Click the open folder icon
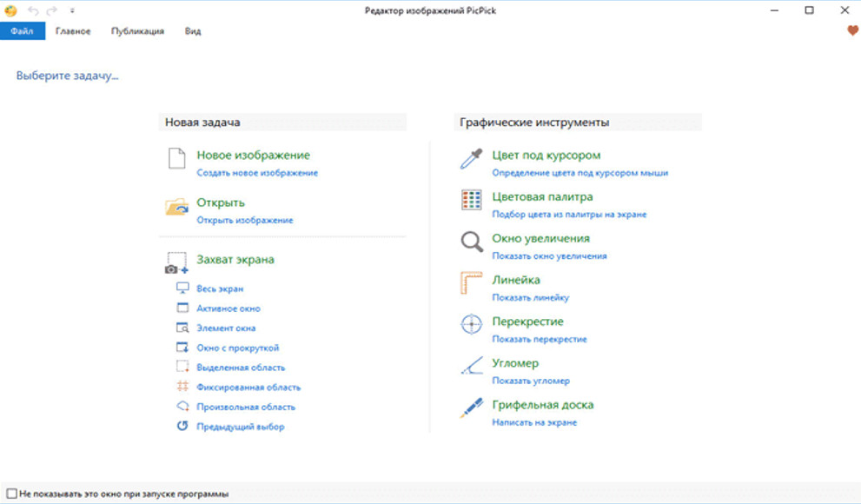861x504 pixels. point(177,207)
